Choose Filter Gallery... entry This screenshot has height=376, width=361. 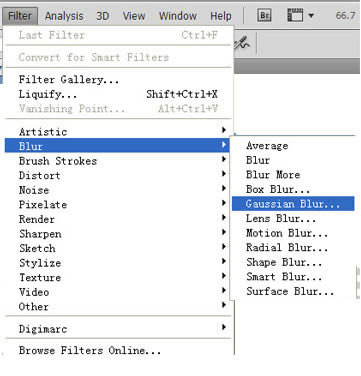tap(118, 79)
